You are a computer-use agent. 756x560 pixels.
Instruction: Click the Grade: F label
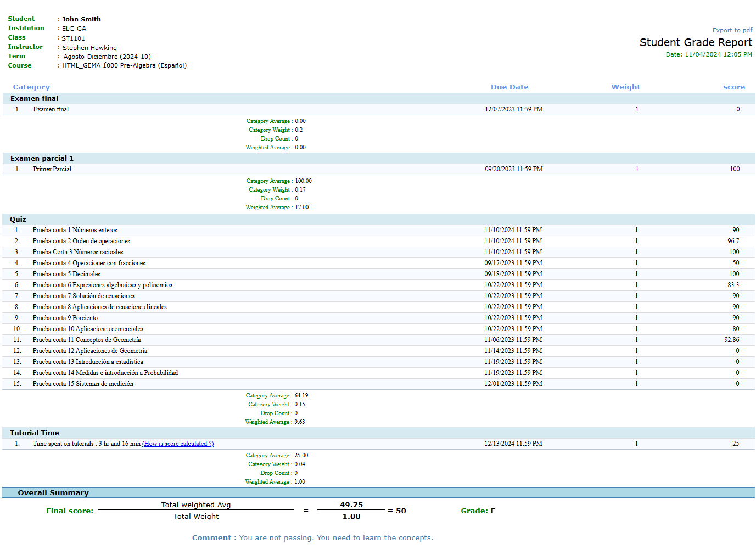(x=478, y=511)
